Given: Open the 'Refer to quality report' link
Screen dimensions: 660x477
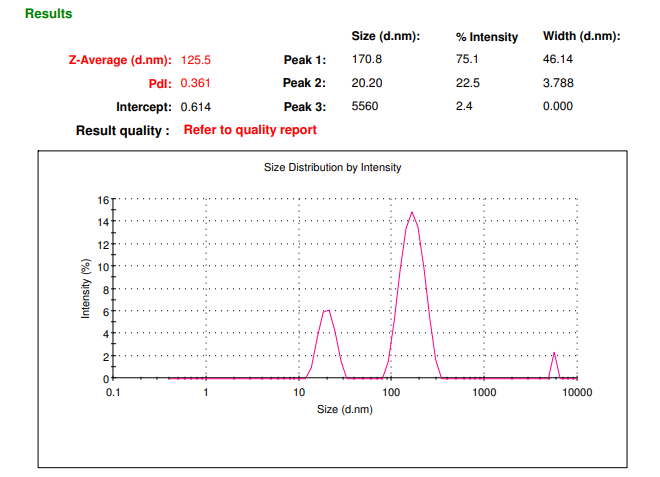Looking at the screenshot, I should 250,130.
